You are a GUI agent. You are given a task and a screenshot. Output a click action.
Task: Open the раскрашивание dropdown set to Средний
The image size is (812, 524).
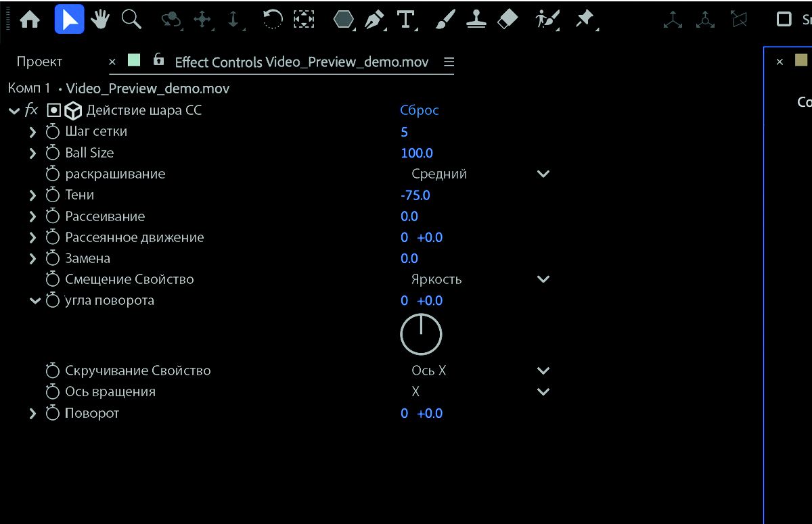tap(480, 174)
